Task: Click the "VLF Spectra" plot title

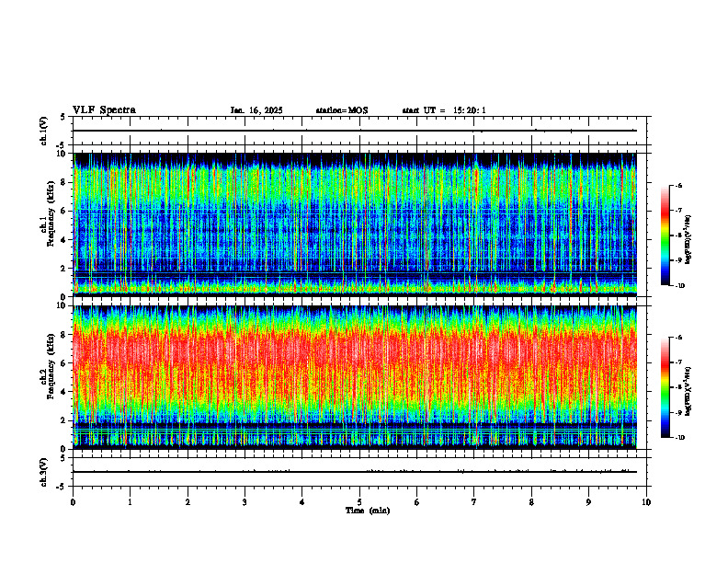Action: click(104, 110)
